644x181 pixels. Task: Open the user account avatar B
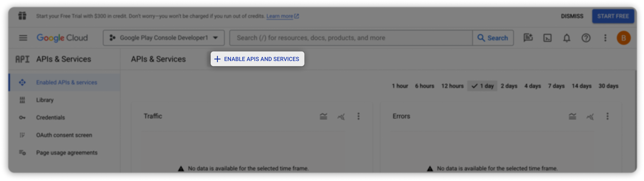pos(623,38)
